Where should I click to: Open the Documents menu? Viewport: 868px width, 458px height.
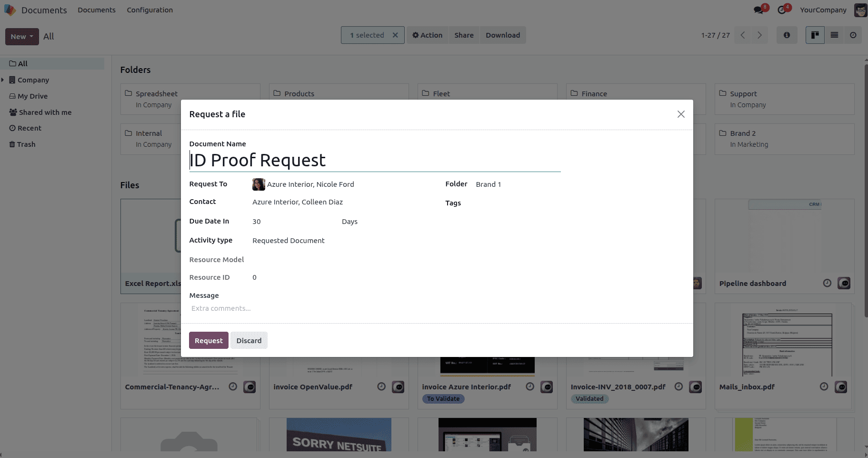pyautogui.click(x=97, y=10)
